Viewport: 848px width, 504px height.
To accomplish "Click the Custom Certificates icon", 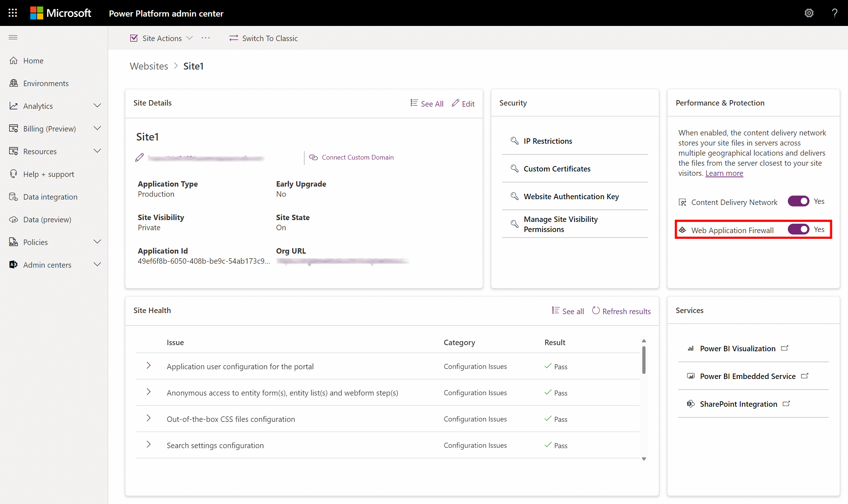I will click(x=514, y=169).
